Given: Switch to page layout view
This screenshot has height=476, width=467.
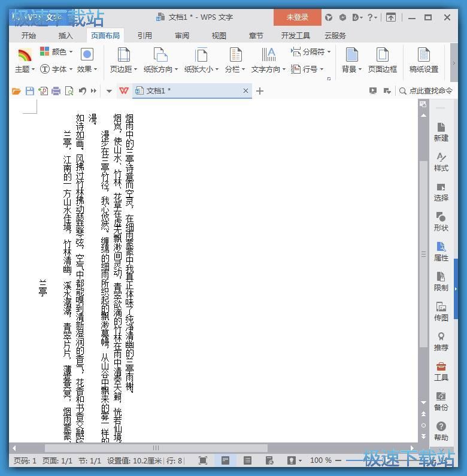Looking at the screenshot, I should click(225, 460).
